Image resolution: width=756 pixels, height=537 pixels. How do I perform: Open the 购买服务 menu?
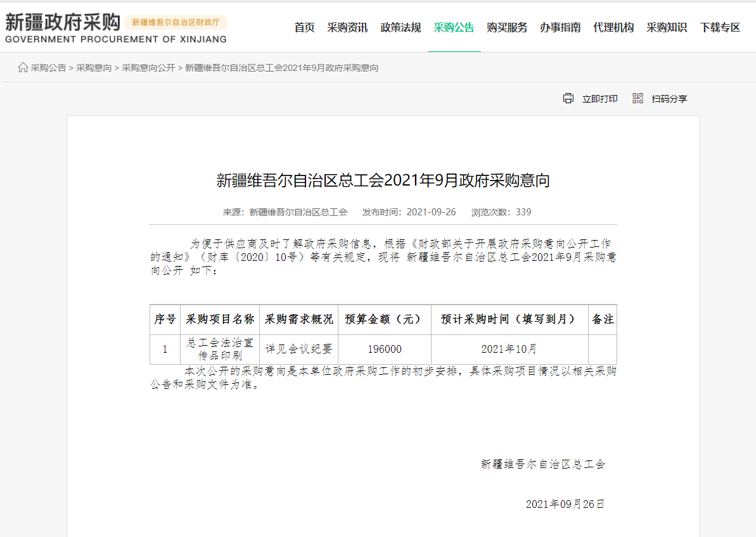507,28
